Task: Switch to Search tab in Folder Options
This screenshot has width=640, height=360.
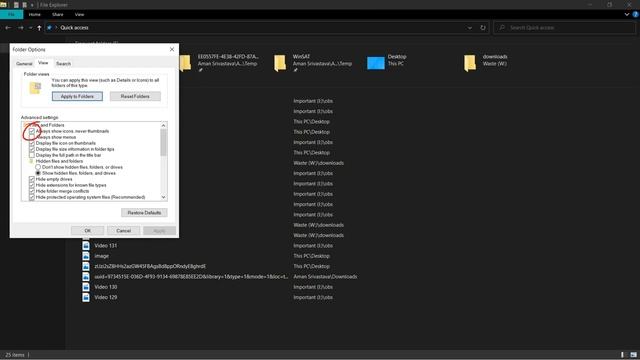Action: pyautogui.click(x=63, y=64)
